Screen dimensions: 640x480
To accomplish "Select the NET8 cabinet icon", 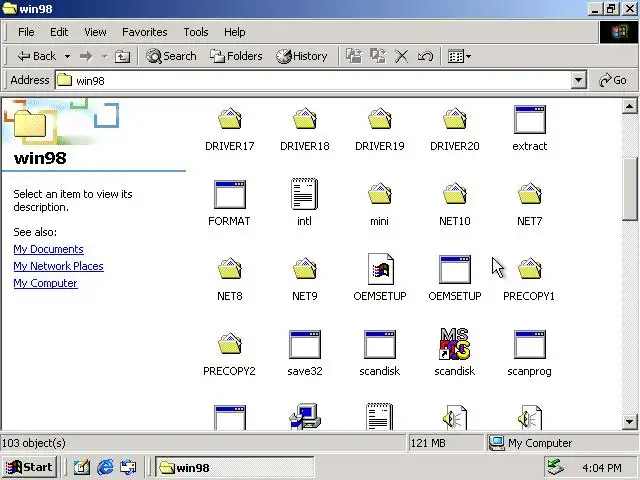I will pos(229,269).
